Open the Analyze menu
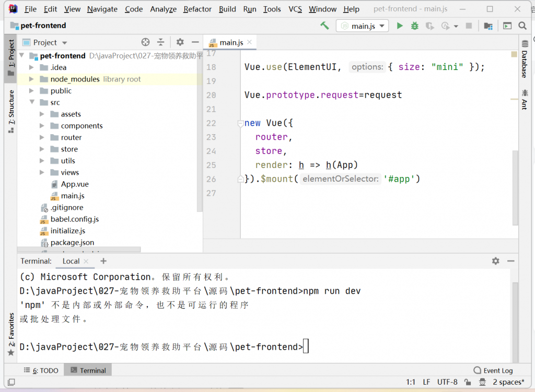The height and width of the screenshot is (392, 535). (x=163, y=9)
